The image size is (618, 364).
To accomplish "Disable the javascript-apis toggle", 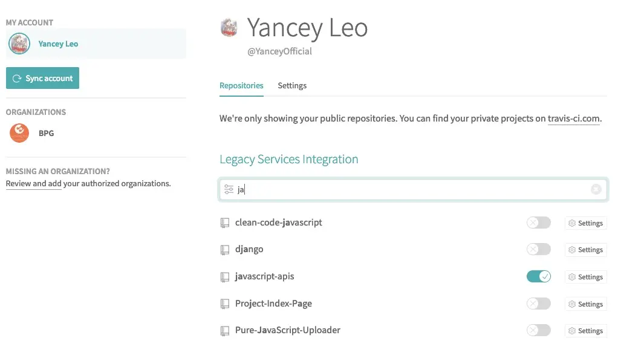I will point(539,277).
